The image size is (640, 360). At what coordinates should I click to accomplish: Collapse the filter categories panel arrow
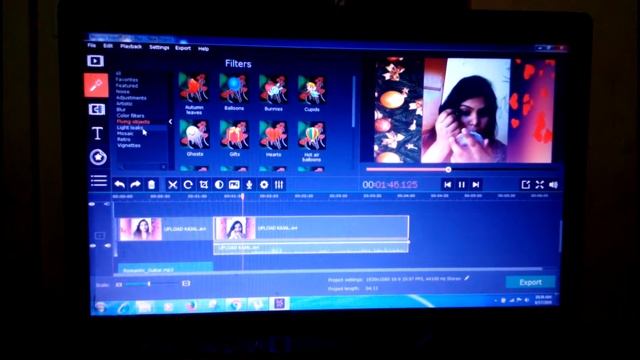point(171,122)
